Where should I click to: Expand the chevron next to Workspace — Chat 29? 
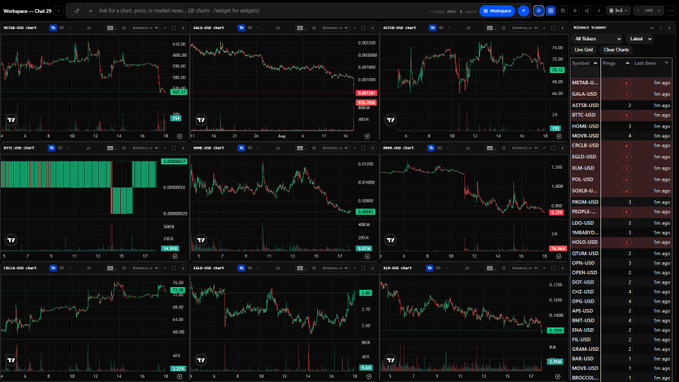[x=58, y=11]
